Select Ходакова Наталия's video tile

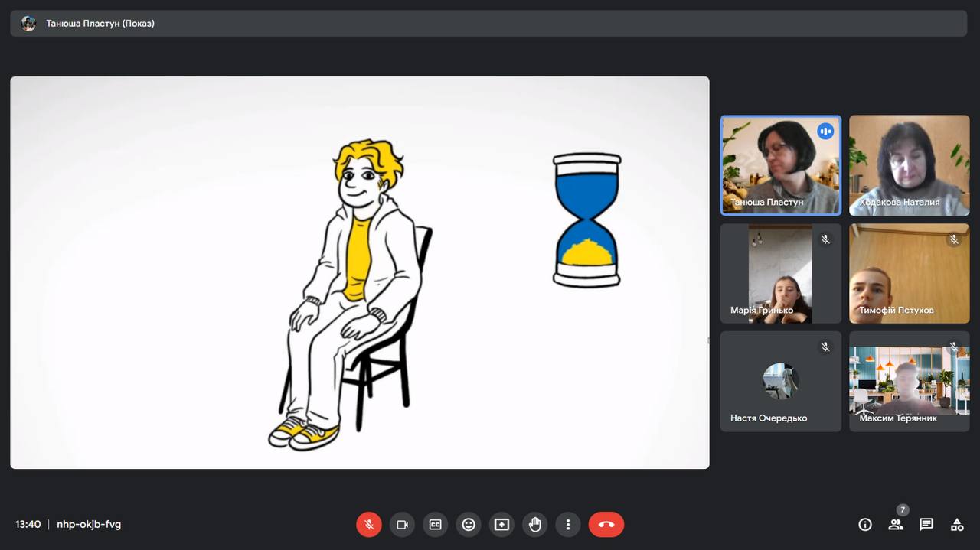pos(909,165)
